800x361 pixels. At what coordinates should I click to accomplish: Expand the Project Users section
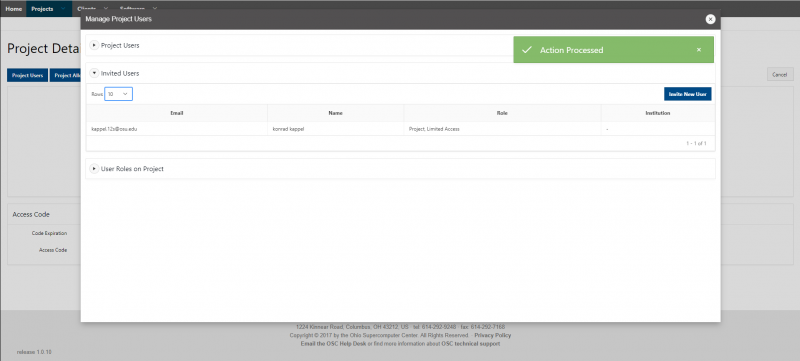tap(94, 45)
